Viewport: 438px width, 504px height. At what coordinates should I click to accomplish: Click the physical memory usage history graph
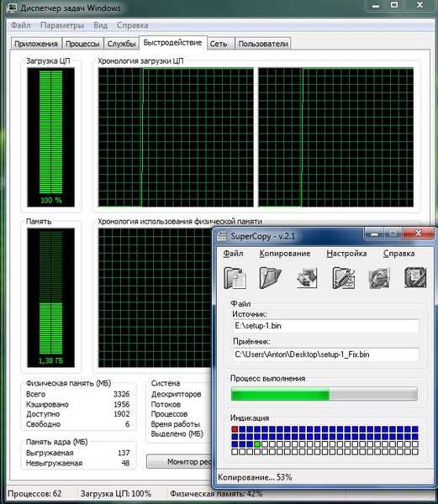pos(155,297)
